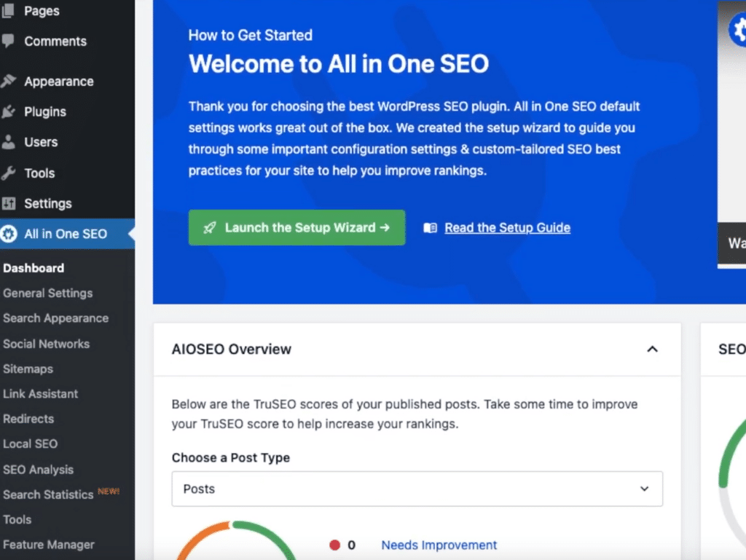Click the Users person icon
The width and height of the screenshot is (746, 560).
[x=9, y=143]
